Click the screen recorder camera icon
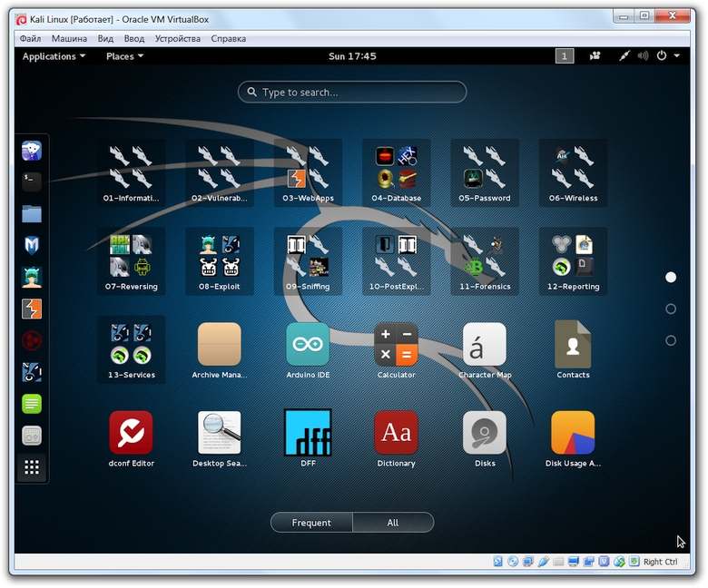Viewport: 708px width, 588px height. pos(595,56)
